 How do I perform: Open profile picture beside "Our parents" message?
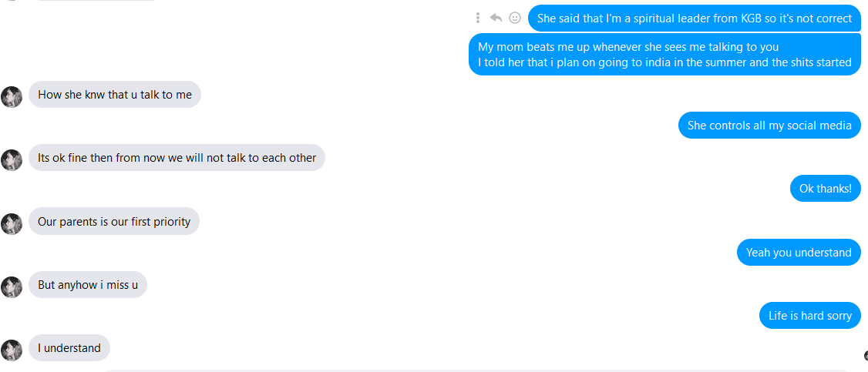pyautogui.click(x=12, y=223)
